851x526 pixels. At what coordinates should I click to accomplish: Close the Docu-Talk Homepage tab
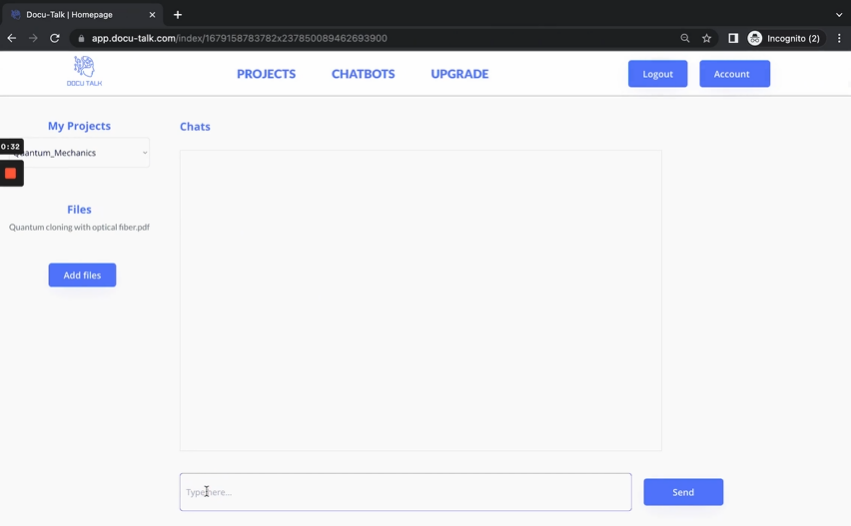(x=152, y=15)
